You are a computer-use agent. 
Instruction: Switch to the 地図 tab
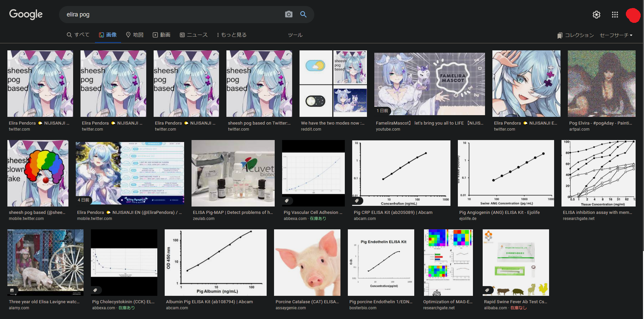[x=135, y=35]
